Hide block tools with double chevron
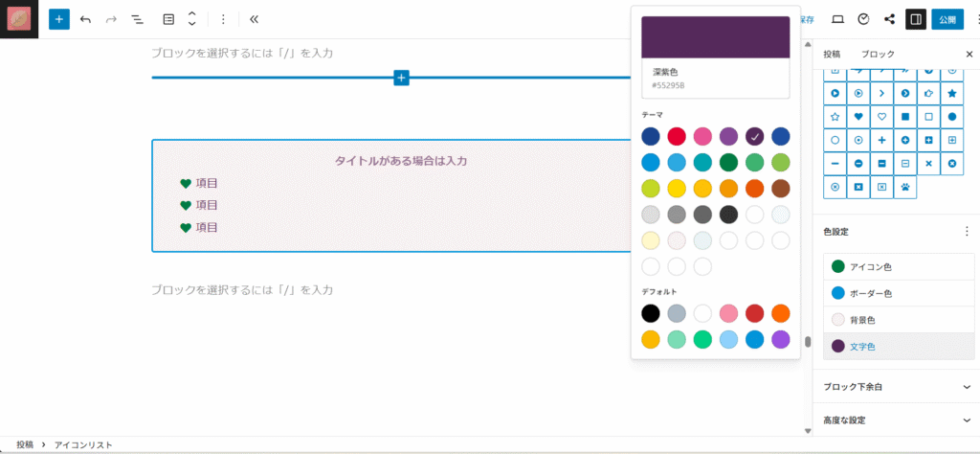This screenshot has width=980, height=454. [x=254, y=19]
